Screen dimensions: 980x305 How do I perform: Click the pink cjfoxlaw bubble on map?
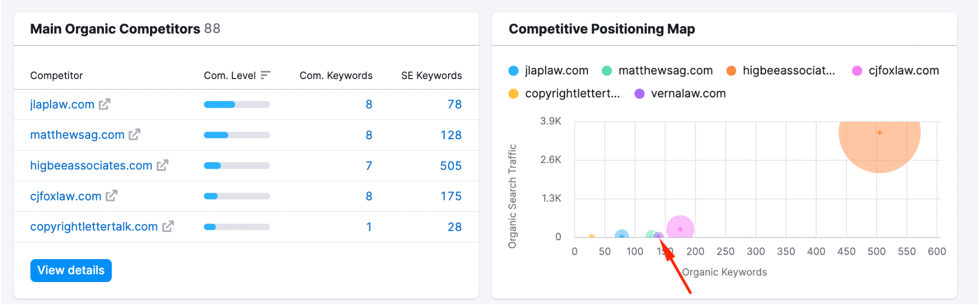tap(680, 228)
